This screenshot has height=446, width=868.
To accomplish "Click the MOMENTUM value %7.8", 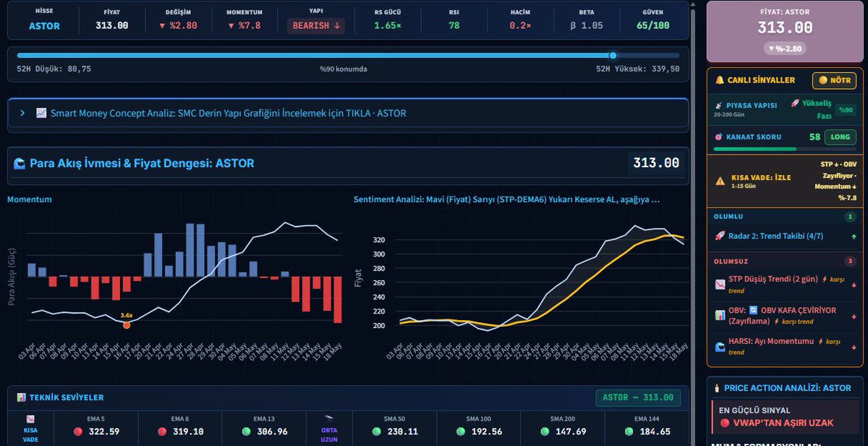I will click(x=244, y=25).
